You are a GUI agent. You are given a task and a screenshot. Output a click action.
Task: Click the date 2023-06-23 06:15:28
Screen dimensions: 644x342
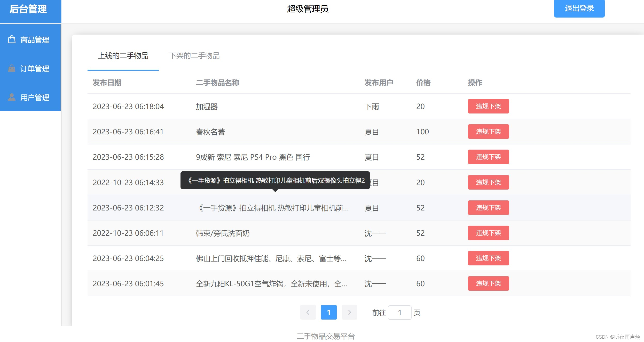pos(128,157)
